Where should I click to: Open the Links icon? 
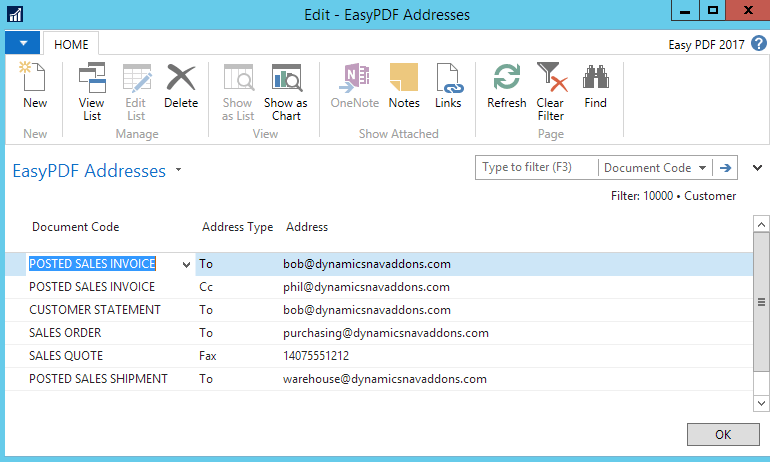449,78
